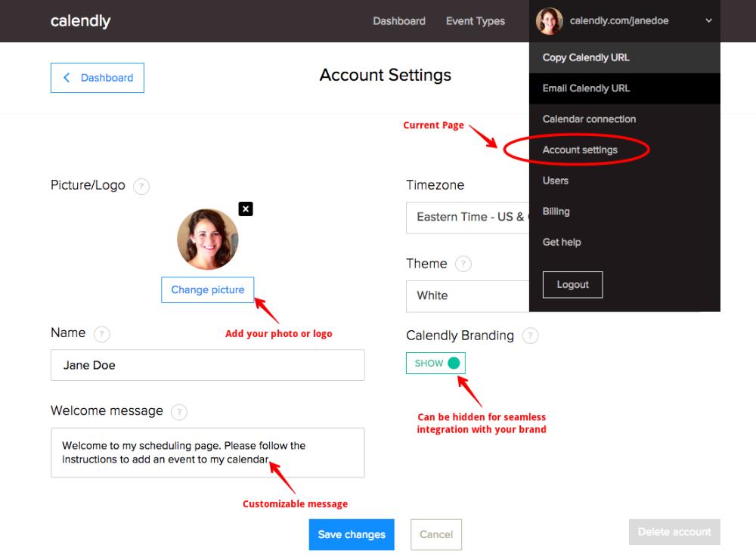The image size is (756, 560).
Task: Select Email Calendly URL menu item
Action: pyautogui.click(x=624, y=88)
